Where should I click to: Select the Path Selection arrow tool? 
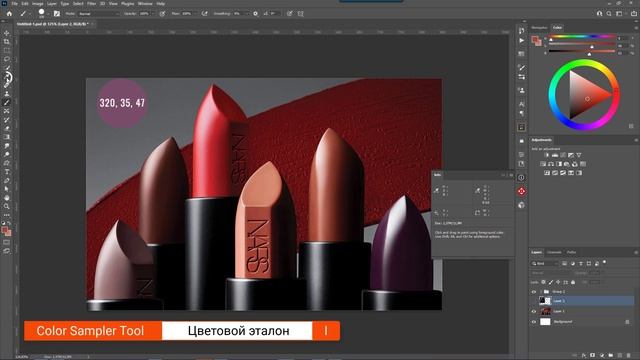[x=7, y=189]
